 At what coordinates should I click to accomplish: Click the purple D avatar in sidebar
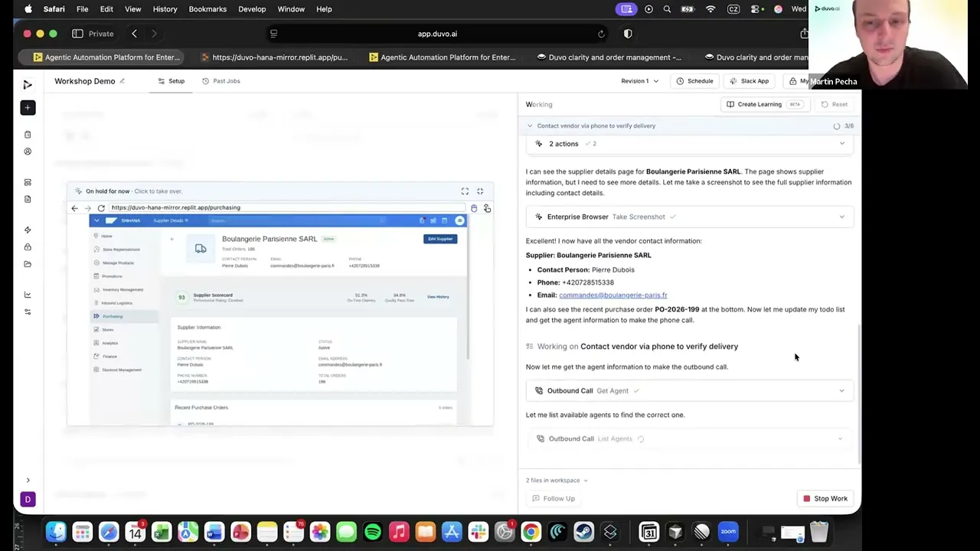(28, 500)
